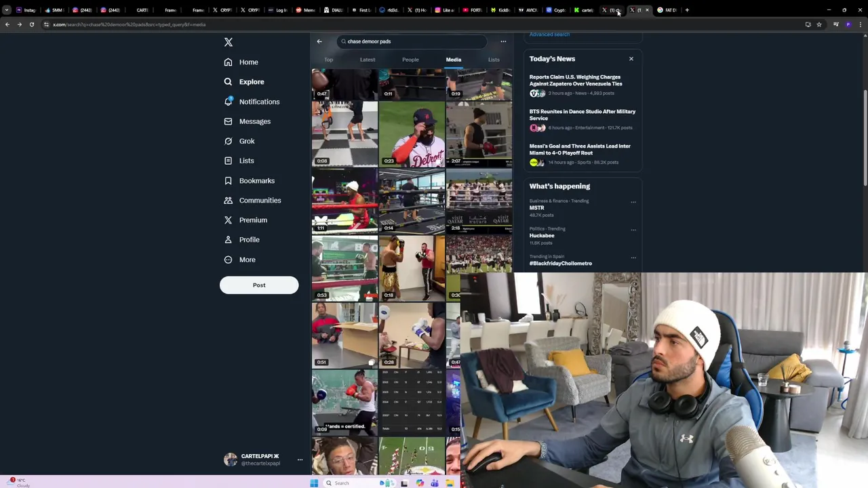The image size is (868, 488).
Task: Open the 0:53 gym sparring video thumbnail
Action: (344, 268)
